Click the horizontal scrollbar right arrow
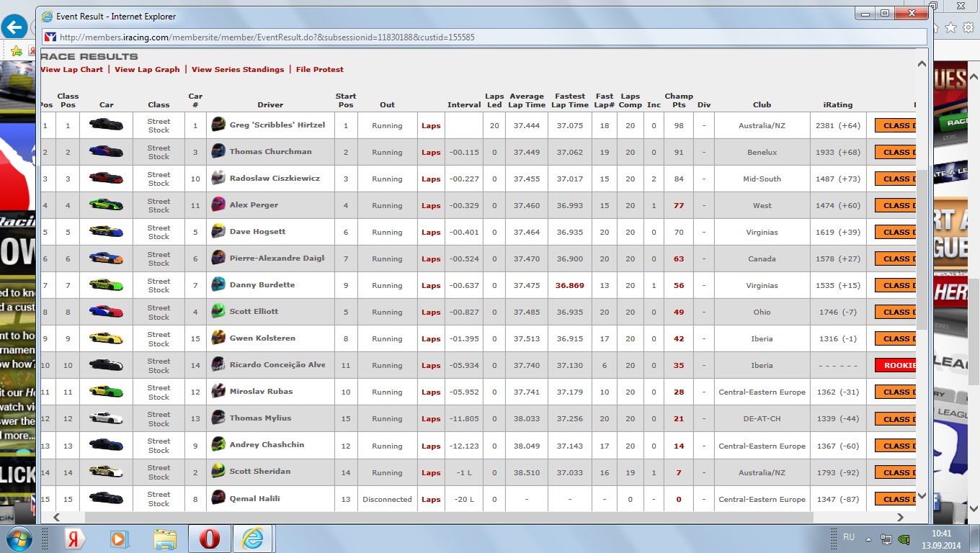This screenshot has width=980, height=553. coord(900,517)
